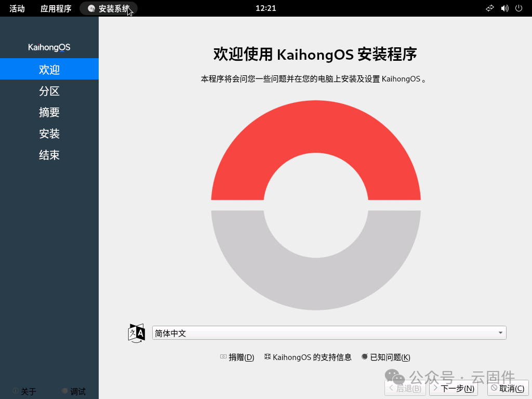Click the large KaihongOS ring logo
Viewport: 532px width, 399px height.
coord(316,205)
